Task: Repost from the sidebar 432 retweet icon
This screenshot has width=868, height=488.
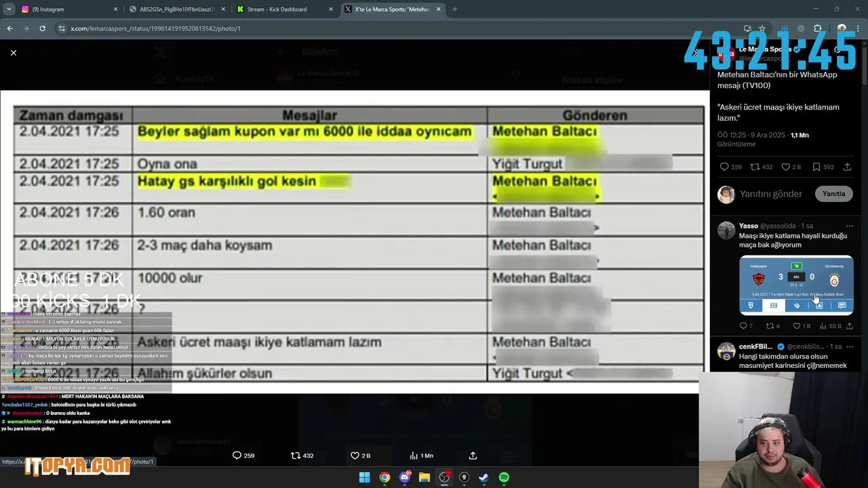Action: point(762,167)
